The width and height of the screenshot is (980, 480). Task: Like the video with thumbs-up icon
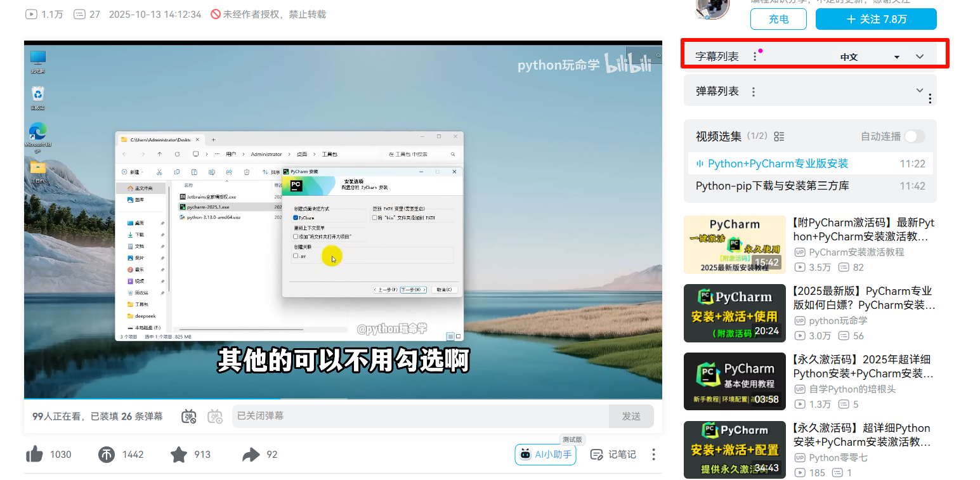pyautogui.click(x=34, y=455)
